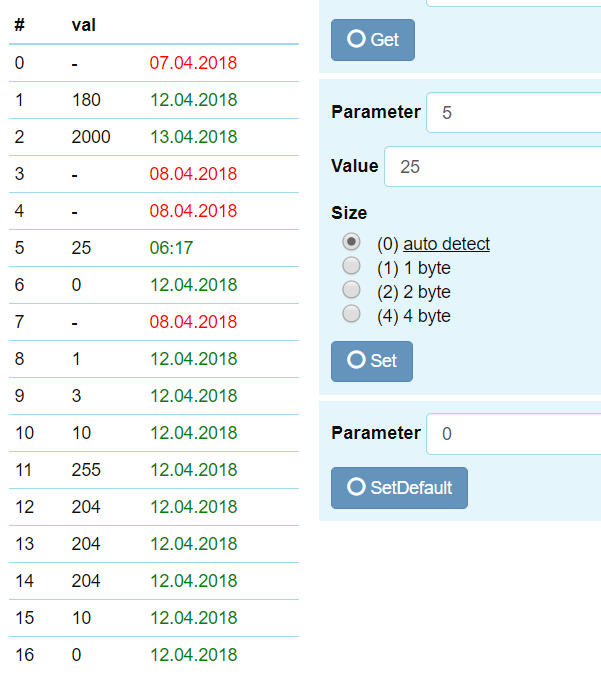Click the Get button
601x679 pixels.
372,40
